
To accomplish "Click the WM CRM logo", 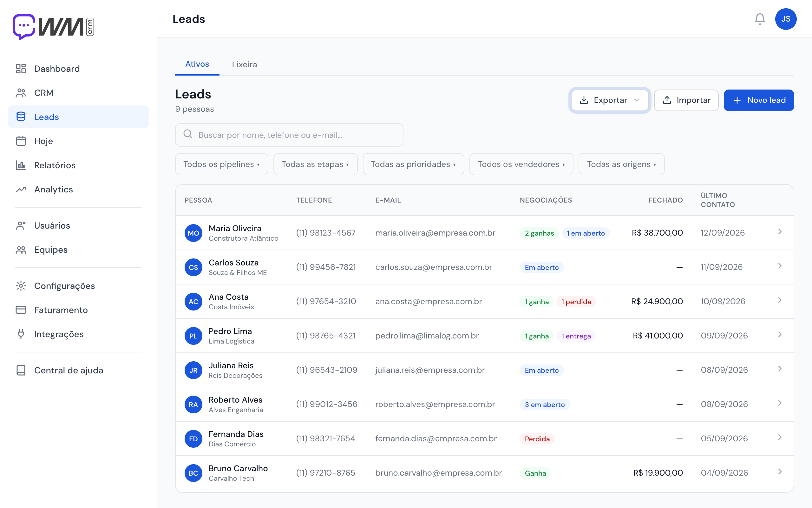I will (x=53, y=27).
